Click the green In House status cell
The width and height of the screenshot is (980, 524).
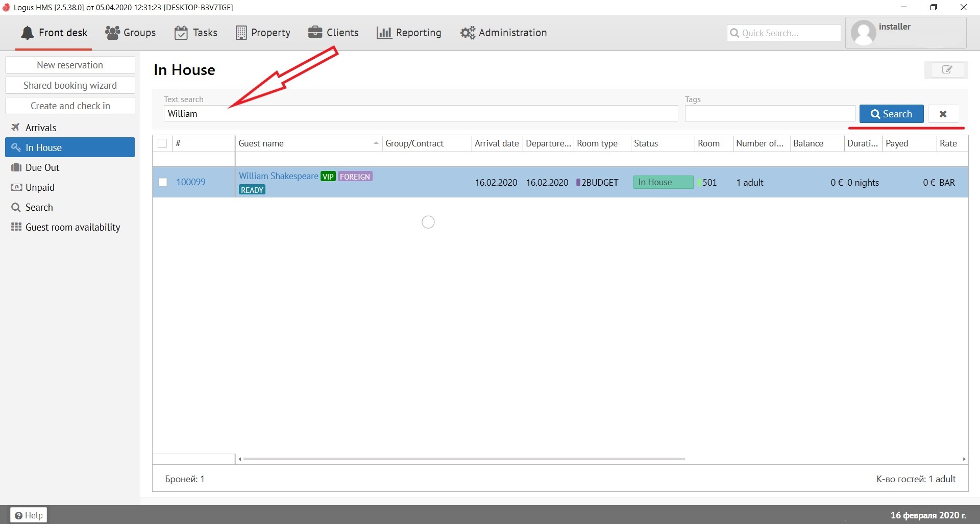663,182
